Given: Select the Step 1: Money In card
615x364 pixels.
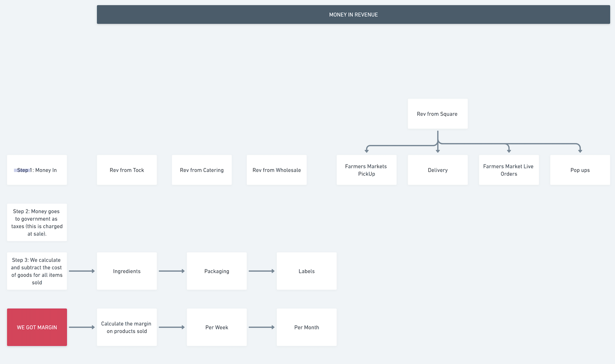Looking at the screenshot, I should click(37, 170).
